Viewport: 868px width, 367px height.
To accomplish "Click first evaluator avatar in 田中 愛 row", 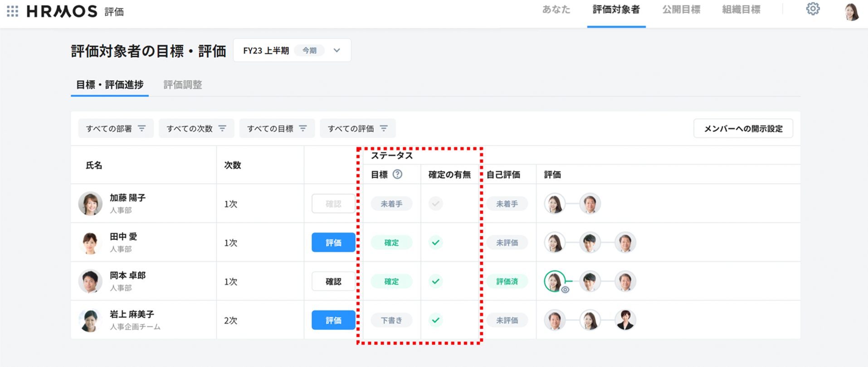I will tap(555, 242).
